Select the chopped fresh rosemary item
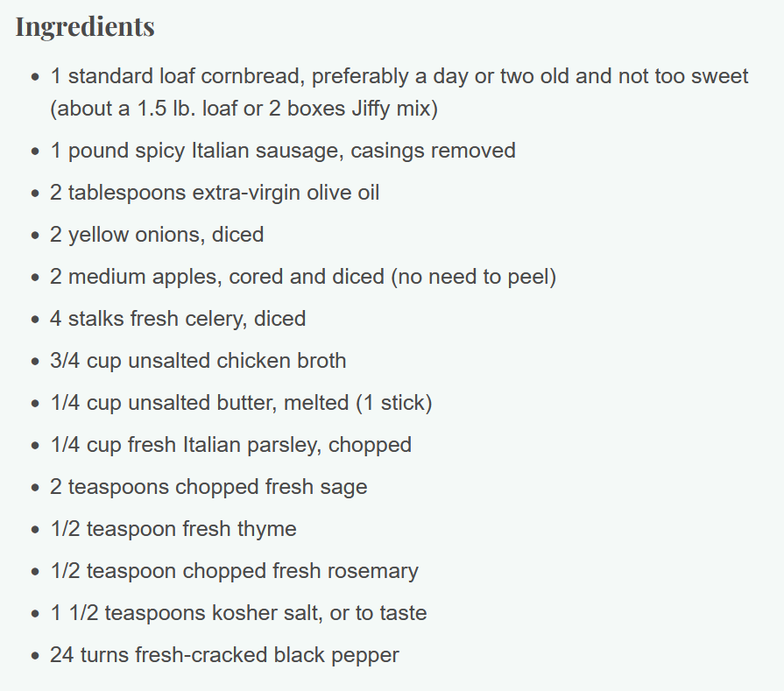This screenshot has height=691, width=784. coord(234,571)
